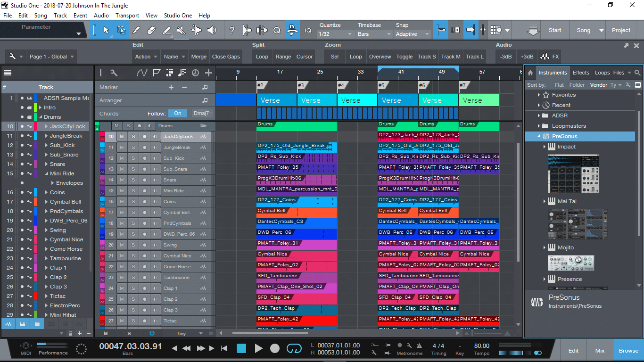Open track wrench settings above tracks

point(114,73)
